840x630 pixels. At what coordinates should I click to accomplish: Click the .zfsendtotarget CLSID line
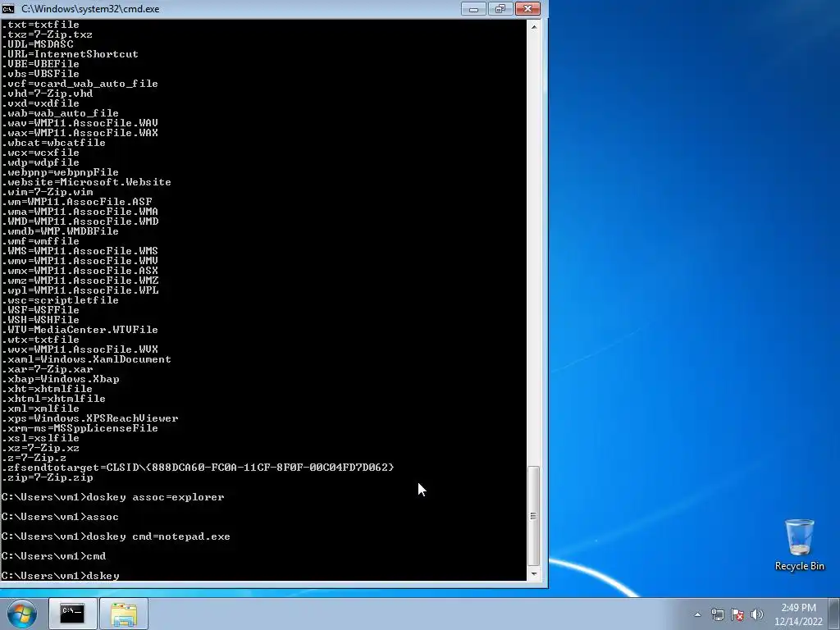[x=199, y=468]
